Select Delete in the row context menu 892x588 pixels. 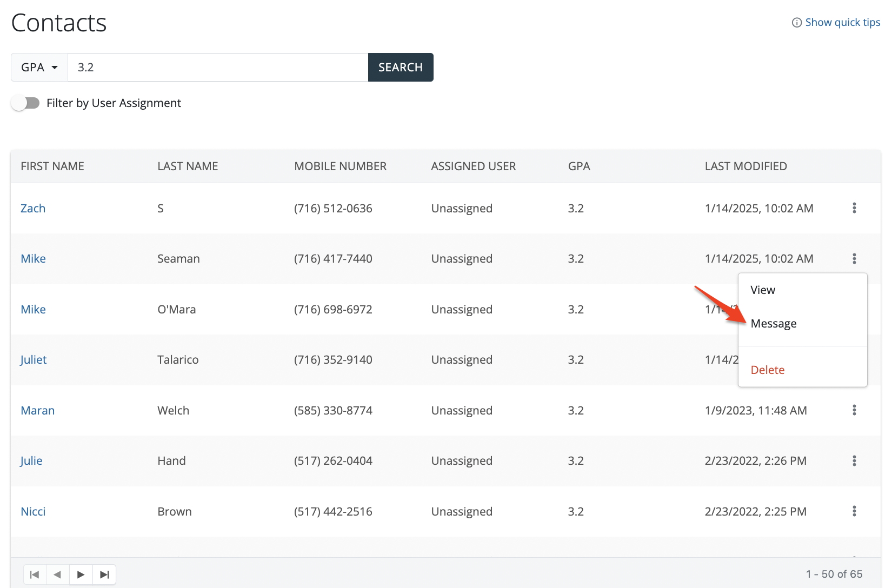(x=768, y=370)
